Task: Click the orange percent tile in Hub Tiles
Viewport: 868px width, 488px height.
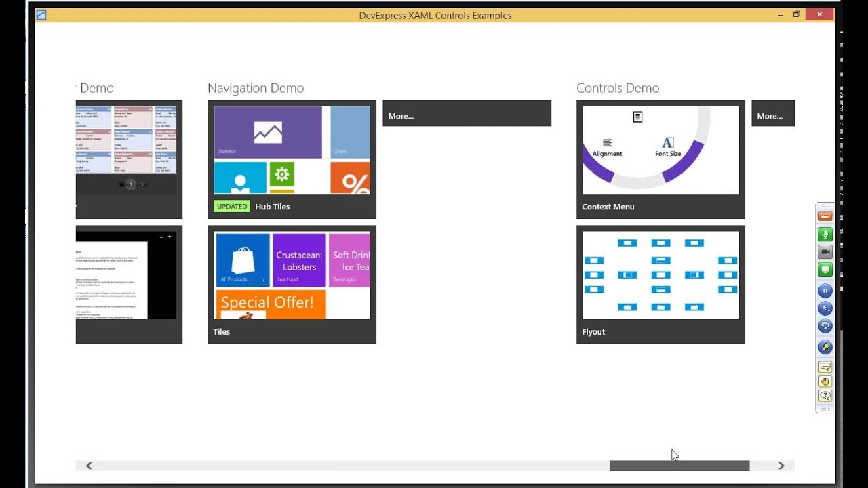Action: tap(351, 178)
